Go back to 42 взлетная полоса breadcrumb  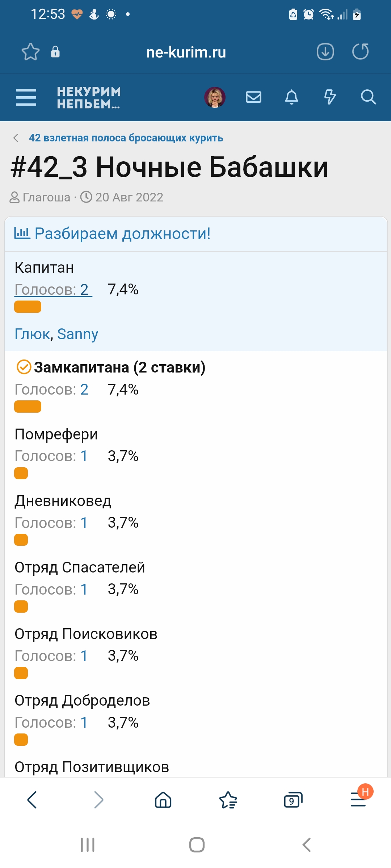coord(126,138)
